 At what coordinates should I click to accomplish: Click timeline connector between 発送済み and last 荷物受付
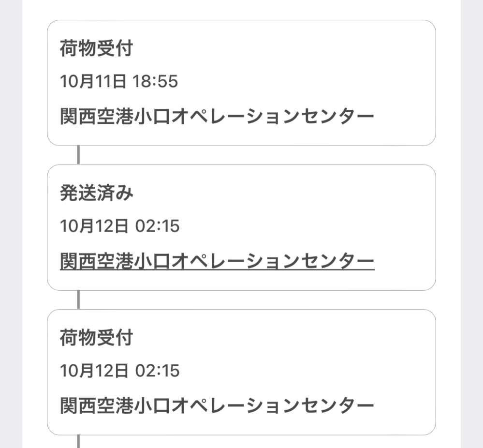pos(78,299)
